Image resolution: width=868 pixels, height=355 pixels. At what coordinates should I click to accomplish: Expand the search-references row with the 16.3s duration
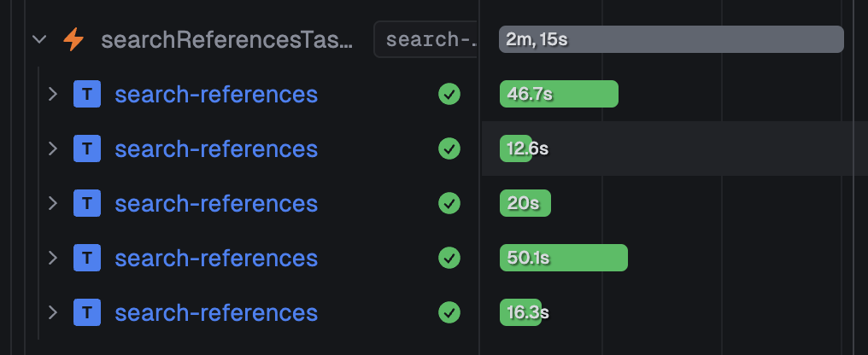53,312
